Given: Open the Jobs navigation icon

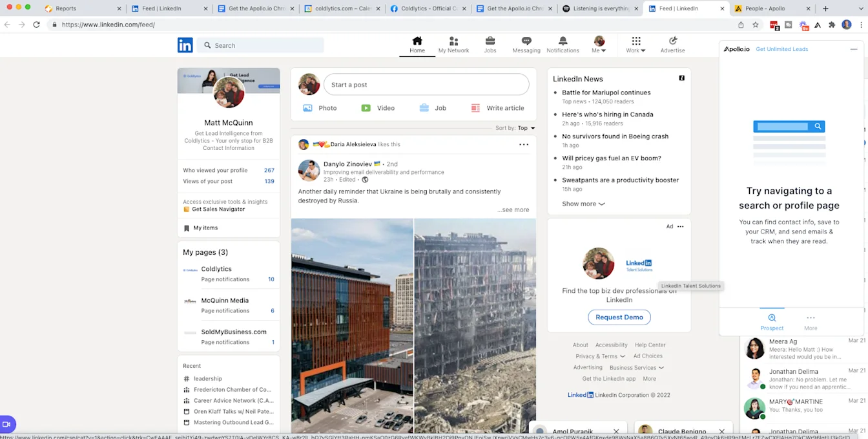Looking at the screenshot, I should pos(490,45).
